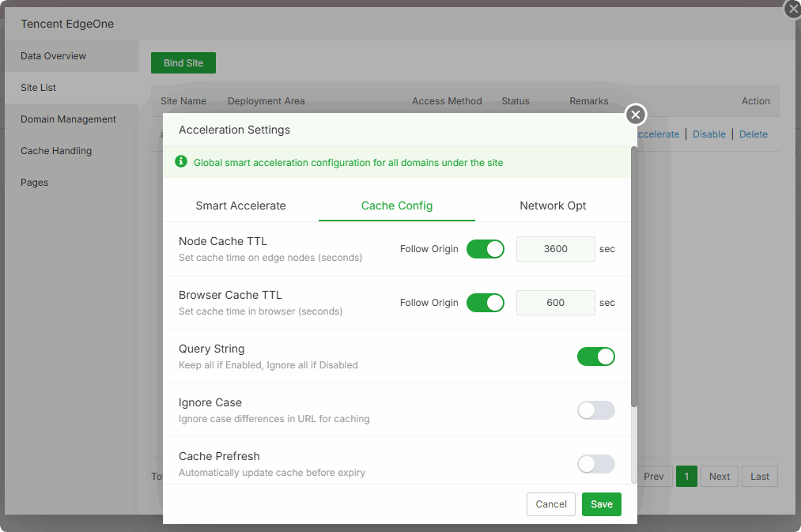
Task: Toggle Node Cache TTL Follow Origin switch
Action: (485, 249)
